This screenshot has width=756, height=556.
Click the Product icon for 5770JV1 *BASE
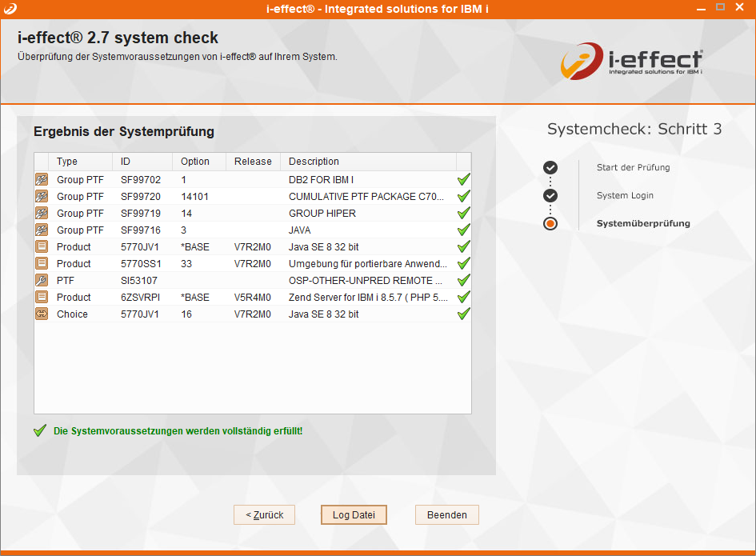click(42, 247)
